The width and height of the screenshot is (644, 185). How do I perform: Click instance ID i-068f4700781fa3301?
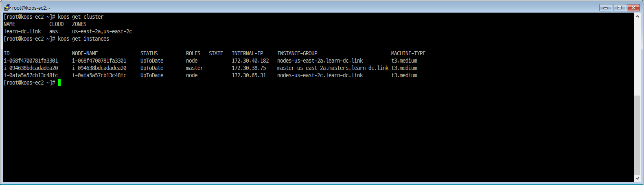31,61
